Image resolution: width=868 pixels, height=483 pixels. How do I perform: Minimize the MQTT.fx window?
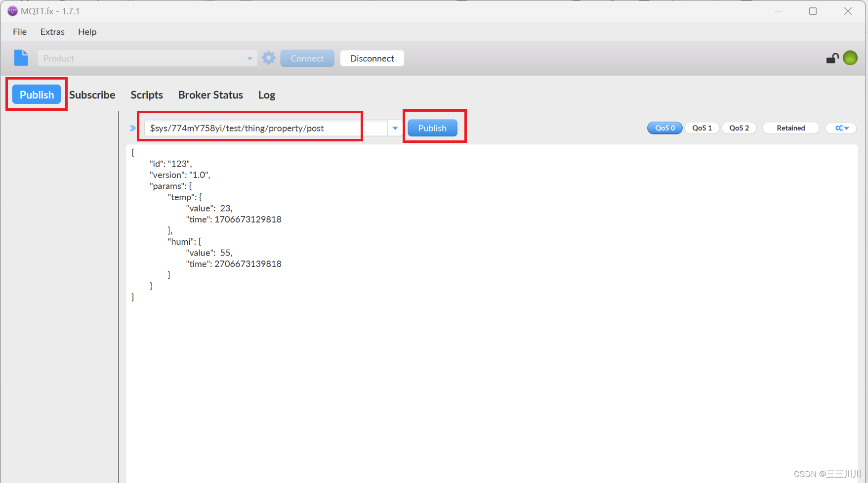tap(779, 11)
